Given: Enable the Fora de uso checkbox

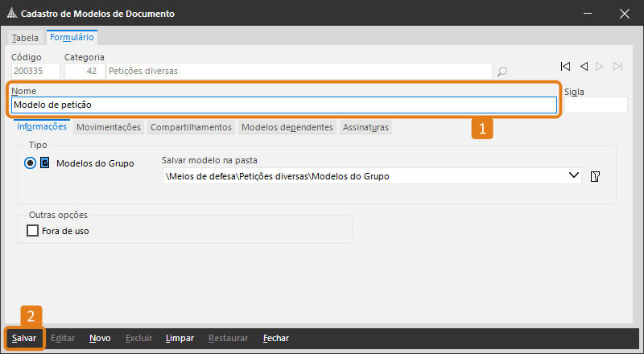Looking at the screenshot, I should click(x=33, y=231).
